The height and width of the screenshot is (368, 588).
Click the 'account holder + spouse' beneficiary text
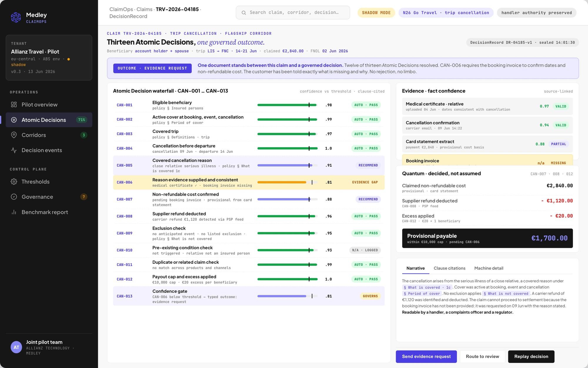[x=162, y=51]
